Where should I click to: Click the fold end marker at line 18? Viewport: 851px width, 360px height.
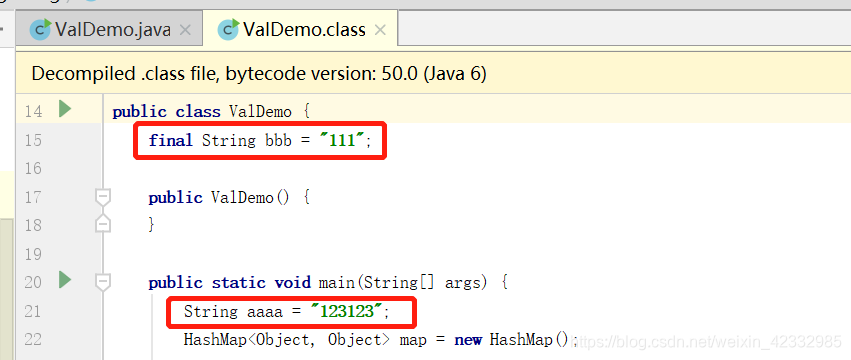[x=103, y=224]
